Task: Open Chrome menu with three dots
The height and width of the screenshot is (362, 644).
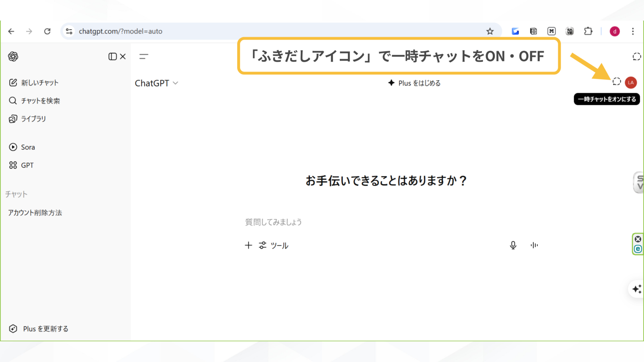Action: click(633, 31)
